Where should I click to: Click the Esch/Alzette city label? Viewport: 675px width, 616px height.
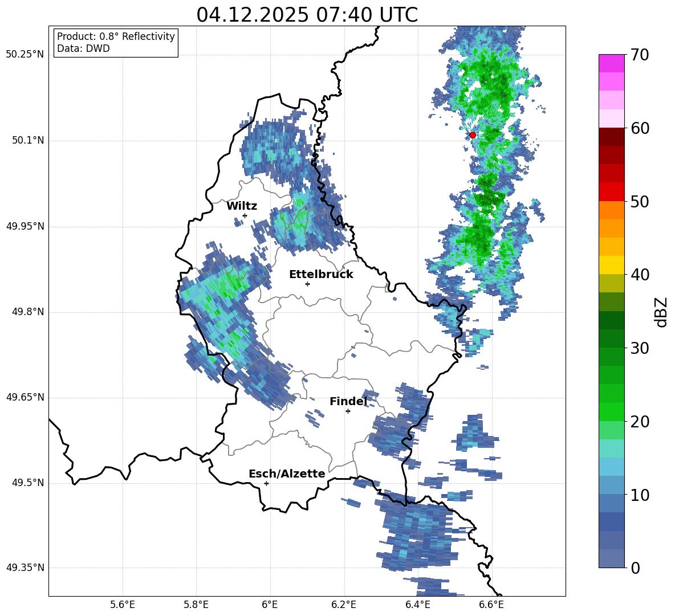pos(287,474)
